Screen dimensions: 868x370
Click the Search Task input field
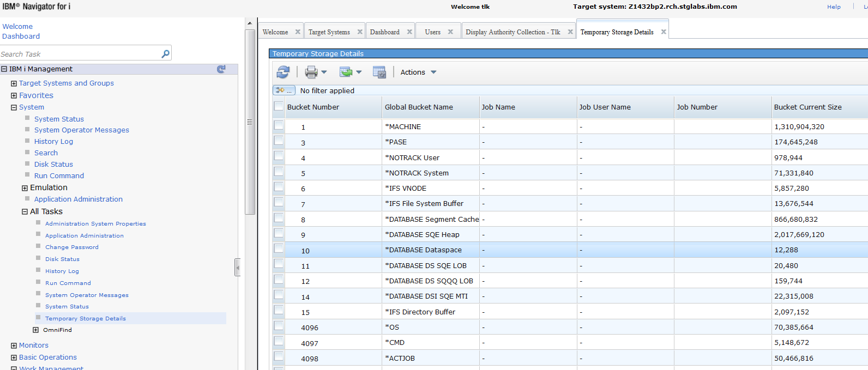click(x=79, y=53)
